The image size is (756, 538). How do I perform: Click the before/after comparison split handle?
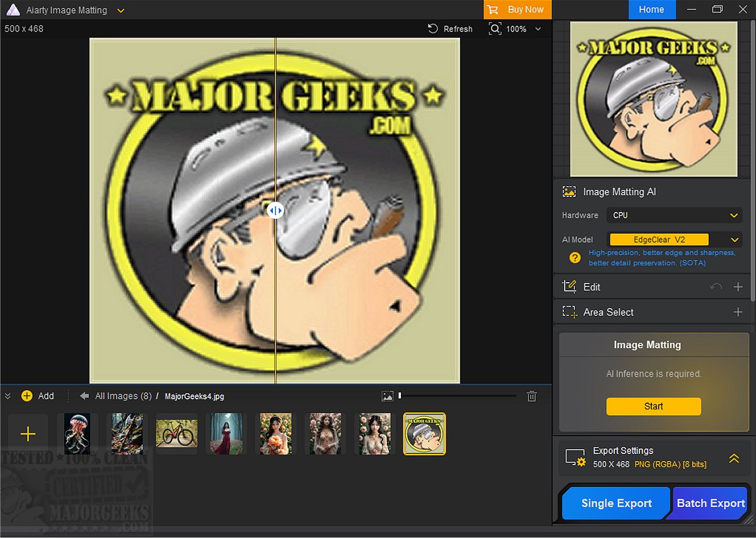(x=275, y=211)
